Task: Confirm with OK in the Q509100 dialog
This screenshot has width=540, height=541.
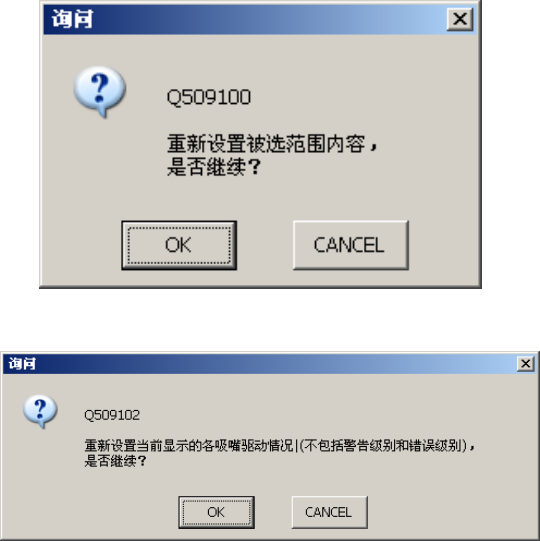Action: (179, 245)
